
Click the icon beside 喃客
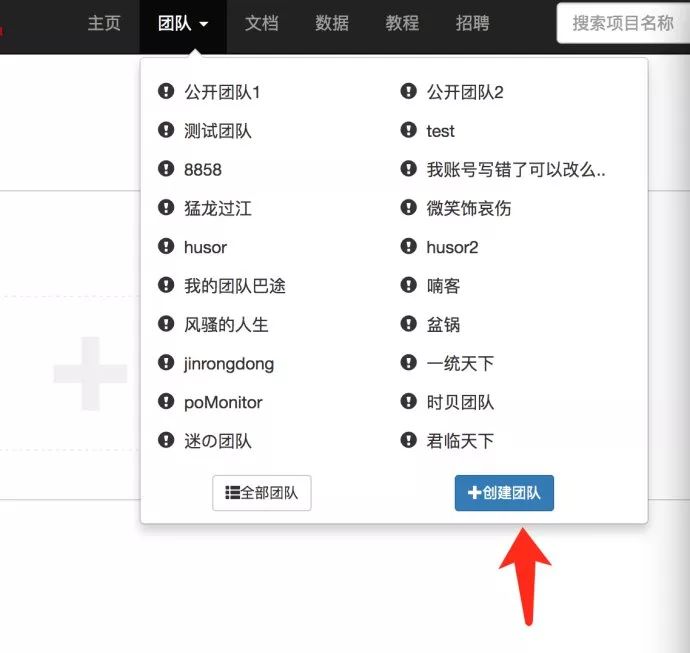click(x=408, y=285)
